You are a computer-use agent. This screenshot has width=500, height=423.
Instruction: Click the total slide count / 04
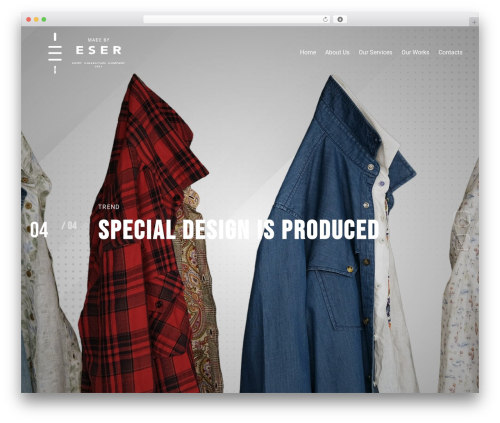click(x=69, y=226)
